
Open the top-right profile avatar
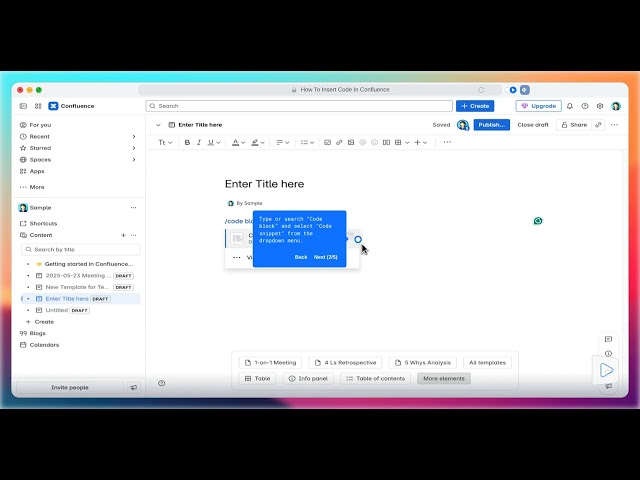pos(616,106)
